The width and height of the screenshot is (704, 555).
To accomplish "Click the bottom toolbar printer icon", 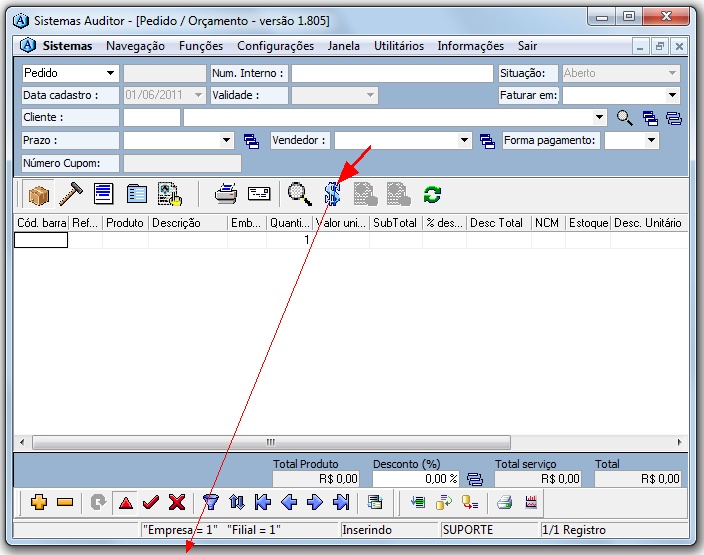I will pyautogui.click(x=505, y=502).
